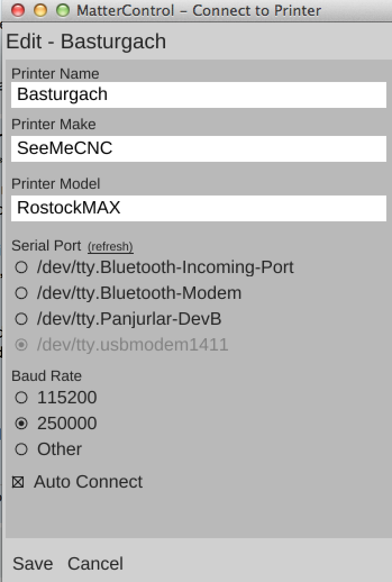The image size is (392, 582).
Task: Minimize the MatterControl window
Action: pos(40,10)
